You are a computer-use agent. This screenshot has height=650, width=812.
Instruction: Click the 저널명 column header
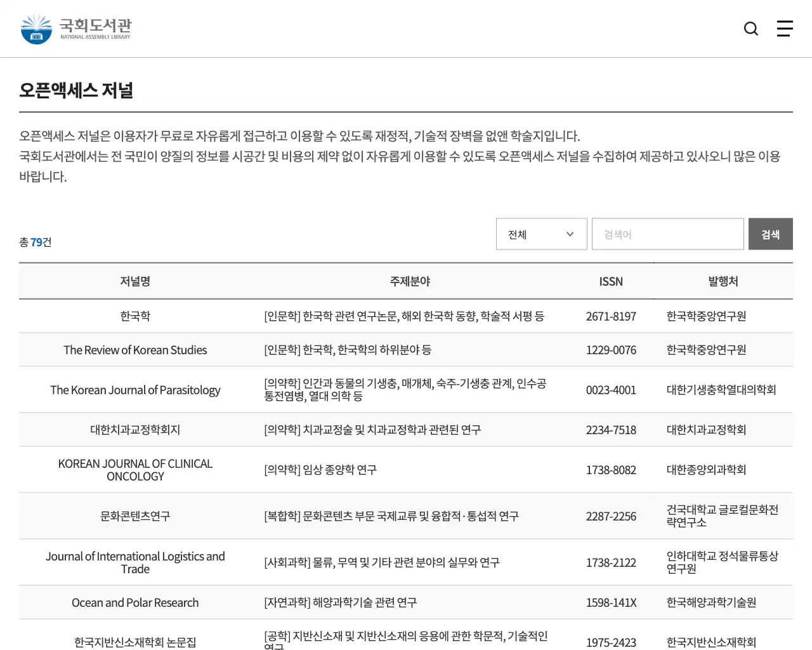135,281
